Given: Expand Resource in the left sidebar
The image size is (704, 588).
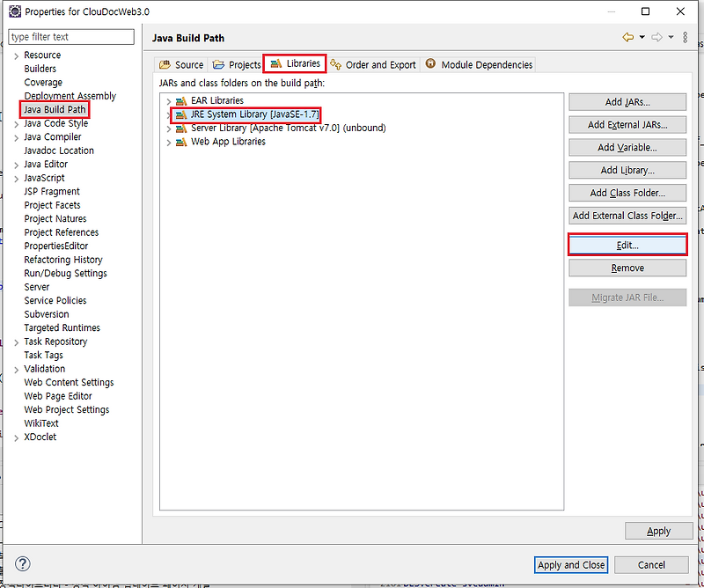Looking at the screenshot, I should [18, 55].
